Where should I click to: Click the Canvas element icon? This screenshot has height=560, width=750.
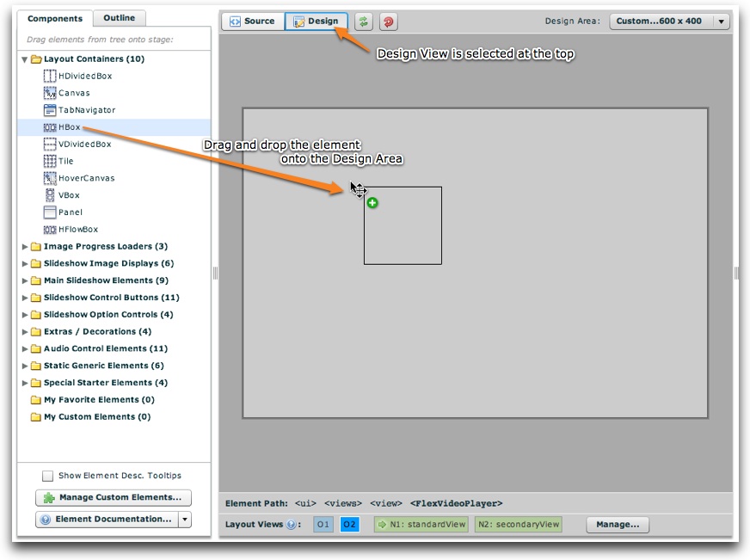click(x=50, y=93)
